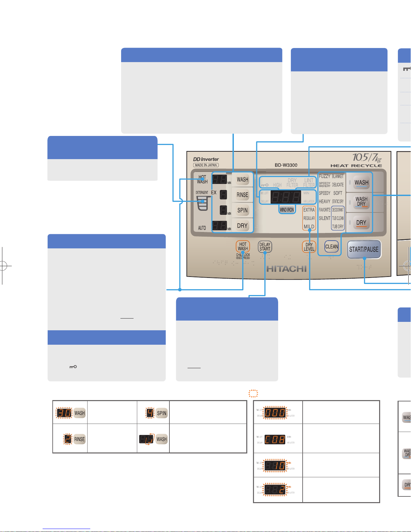Click the HITACHI logo on the panel
Image resolution: width=411 pixels, height=532 pixels.
point(287,269)
